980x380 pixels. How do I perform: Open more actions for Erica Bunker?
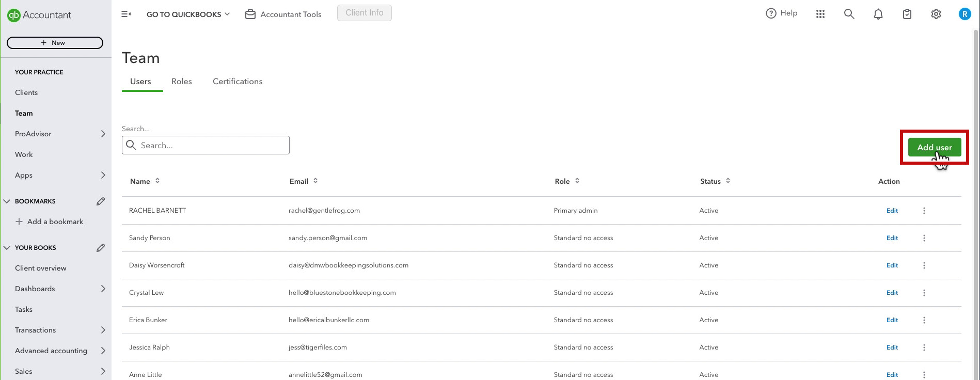[x=924, y=320]
